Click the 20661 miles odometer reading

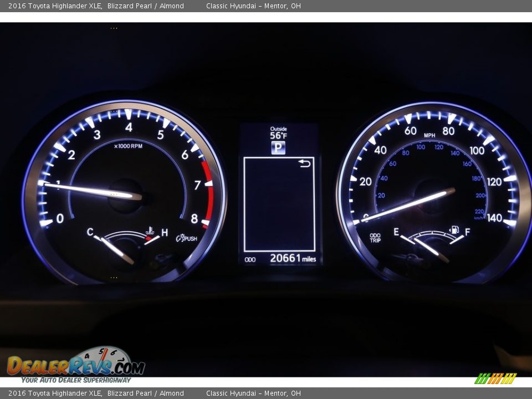tap(293, 258)
